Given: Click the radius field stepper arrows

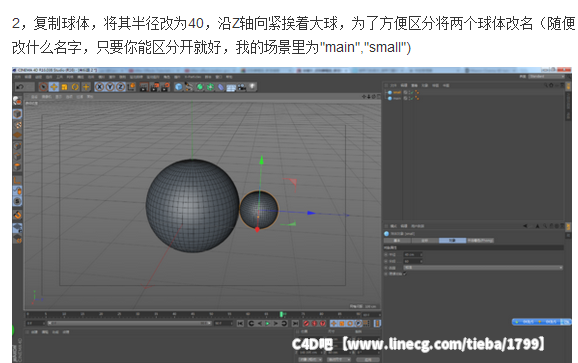Looking at the screenshot, I should pyautogui.click(x=421, y=254).
